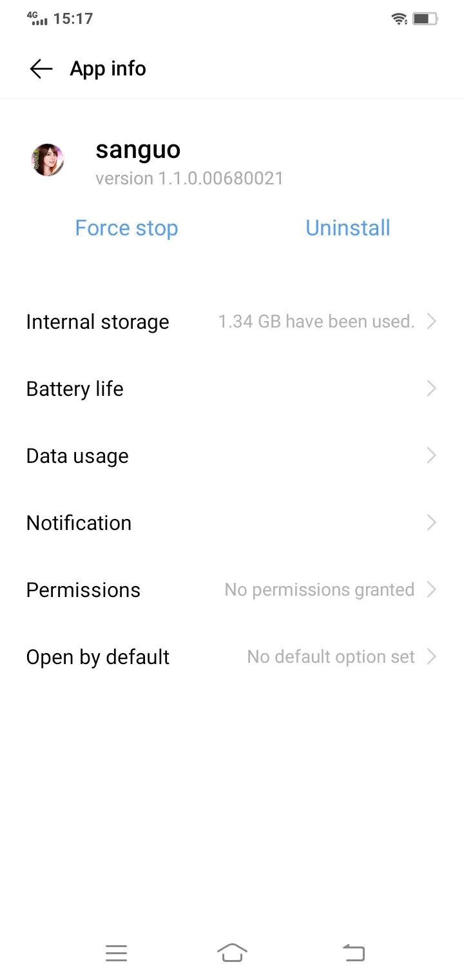Tap the version 1.1.0.00680021 text
The height and width of the screenshot is (980, 464).
point(189,179)
